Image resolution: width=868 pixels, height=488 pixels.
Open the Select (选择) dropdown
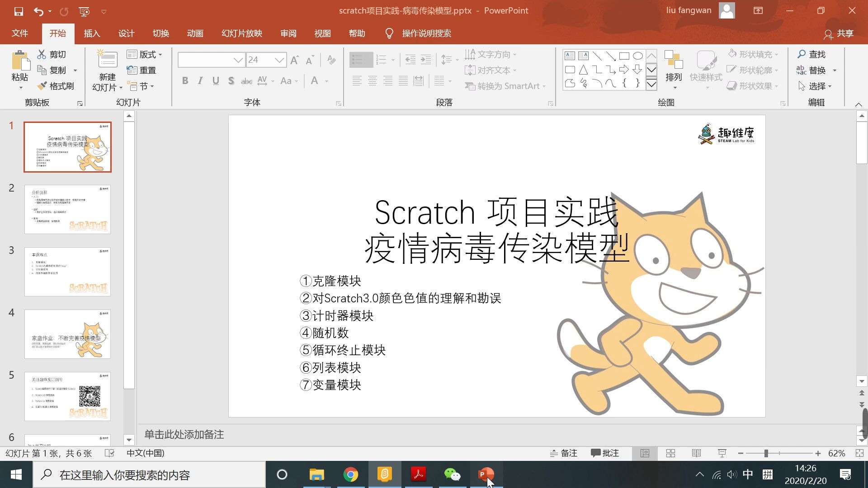point(815,86)
